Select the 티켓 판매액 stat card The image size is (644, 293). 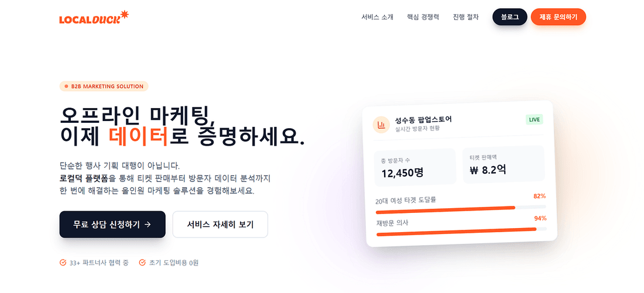pos(503,164)
